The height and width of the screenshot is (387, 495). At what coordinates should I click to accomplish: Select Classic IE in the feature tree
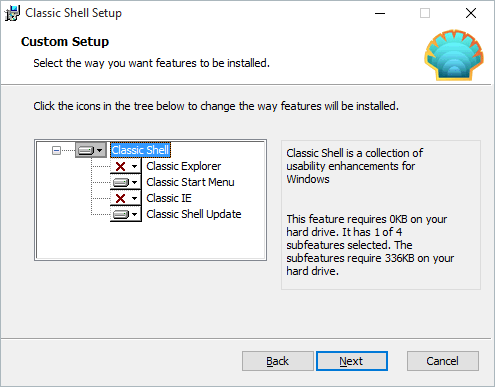[169, 198]
